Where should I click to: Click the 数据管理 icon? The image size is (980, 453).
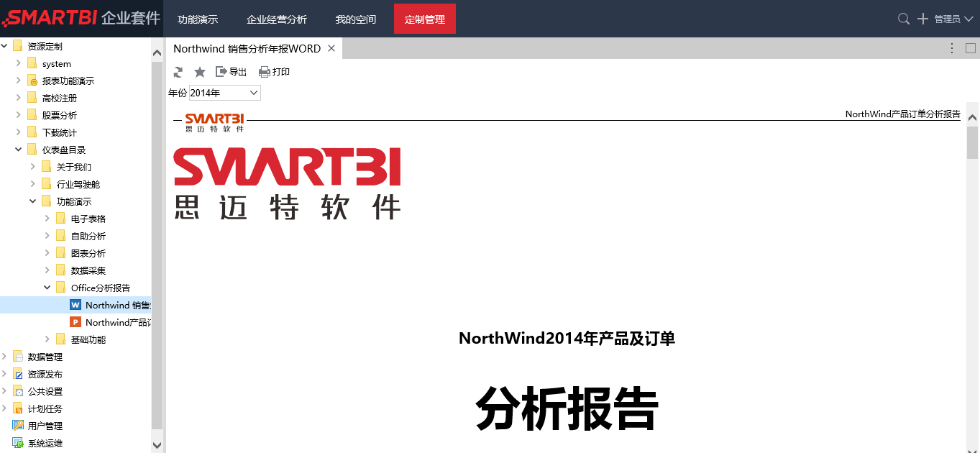pos(18,357)
